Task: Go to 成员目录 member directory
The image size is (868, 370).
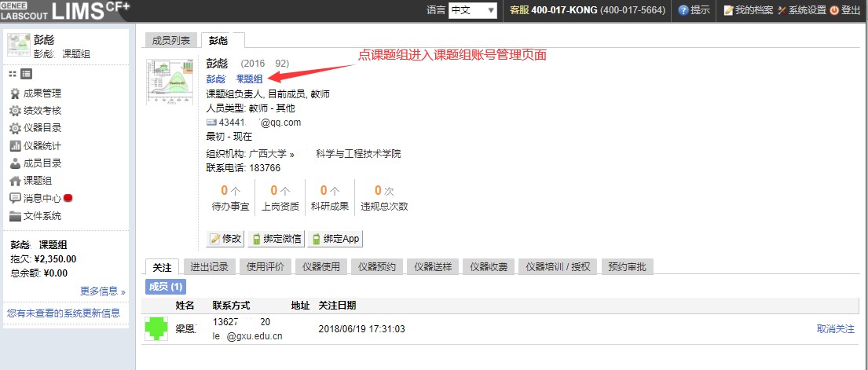Action: (x=42, y=163)
